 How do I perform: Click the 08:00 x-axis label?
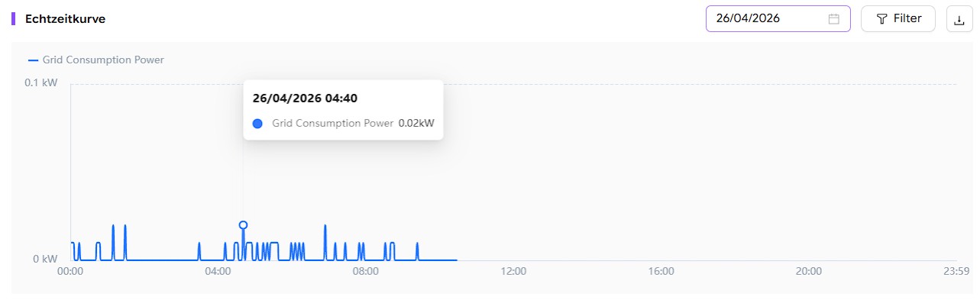click(x=366, y=271)
